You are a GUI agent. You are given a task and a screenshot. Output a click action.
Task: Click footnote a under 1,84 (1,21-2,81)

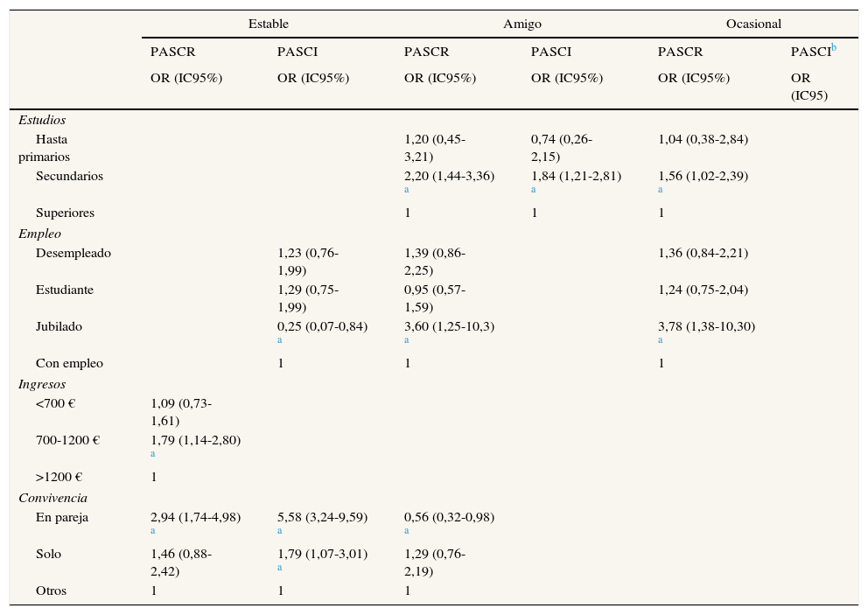coord(534,189)
